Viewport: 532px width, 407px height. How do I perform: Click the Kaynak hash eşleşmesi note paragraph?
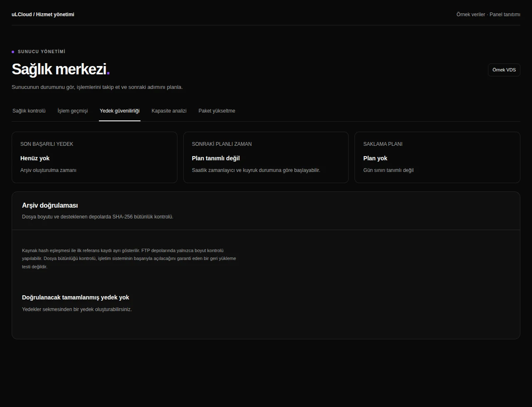(129, 258)
